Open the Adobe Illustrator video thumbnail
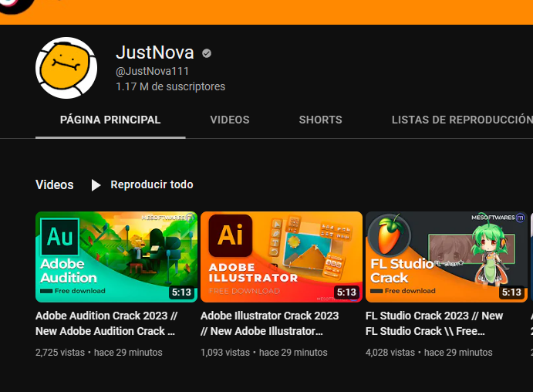The height and width of the screenshot is (392, 533). (x=282, y=257)
